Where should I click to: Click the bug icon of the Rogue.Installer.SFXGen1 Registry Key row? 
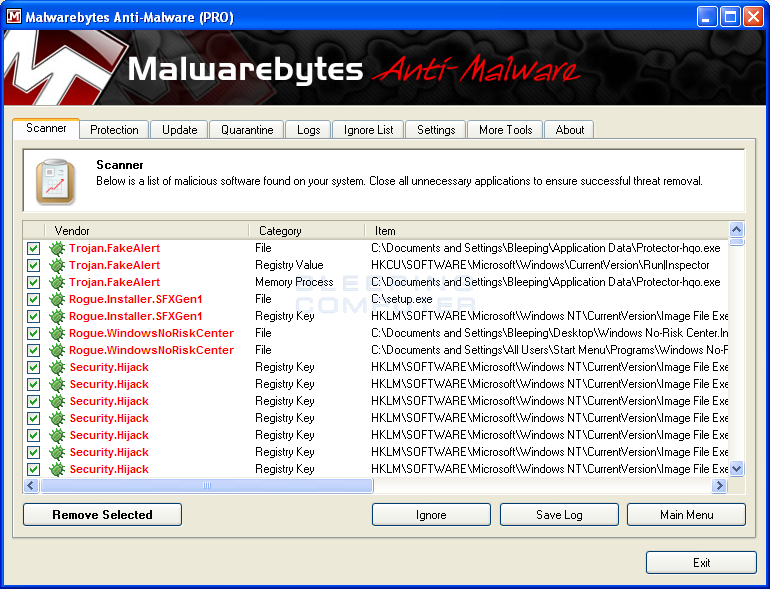(57, 316)
